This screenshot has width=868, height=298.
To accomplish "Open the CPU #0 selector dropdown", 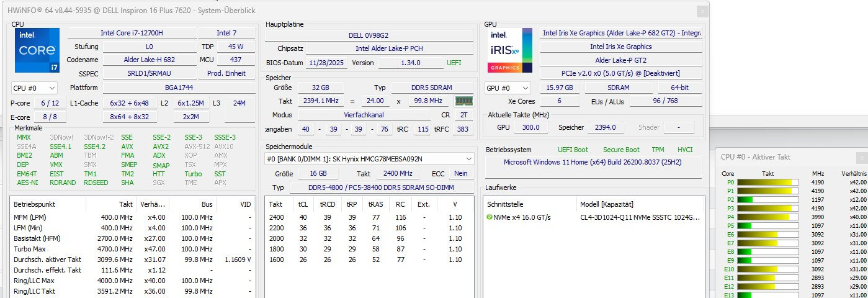I will (x=35, y=88).
